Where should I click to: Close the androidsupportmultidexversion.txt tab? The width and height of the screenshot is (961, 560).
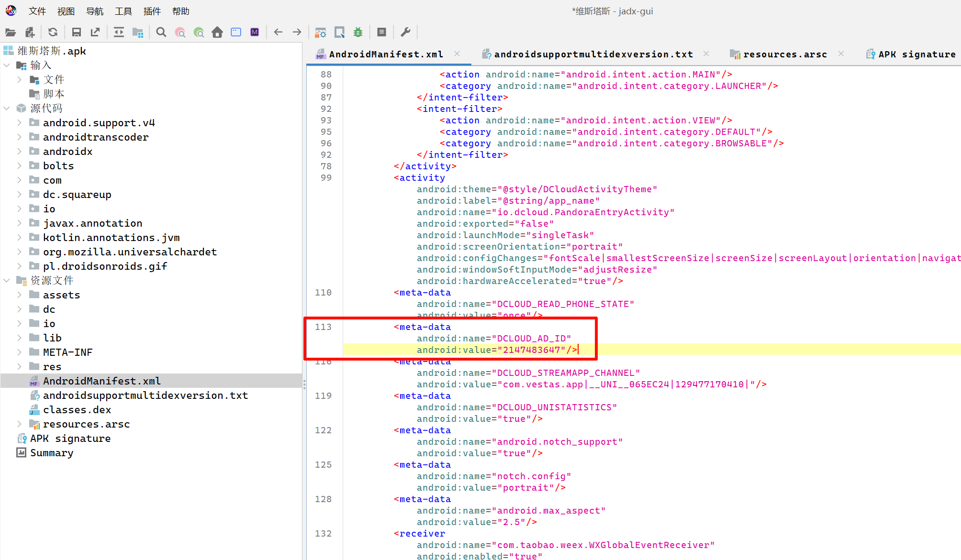[x=706, y=54]
